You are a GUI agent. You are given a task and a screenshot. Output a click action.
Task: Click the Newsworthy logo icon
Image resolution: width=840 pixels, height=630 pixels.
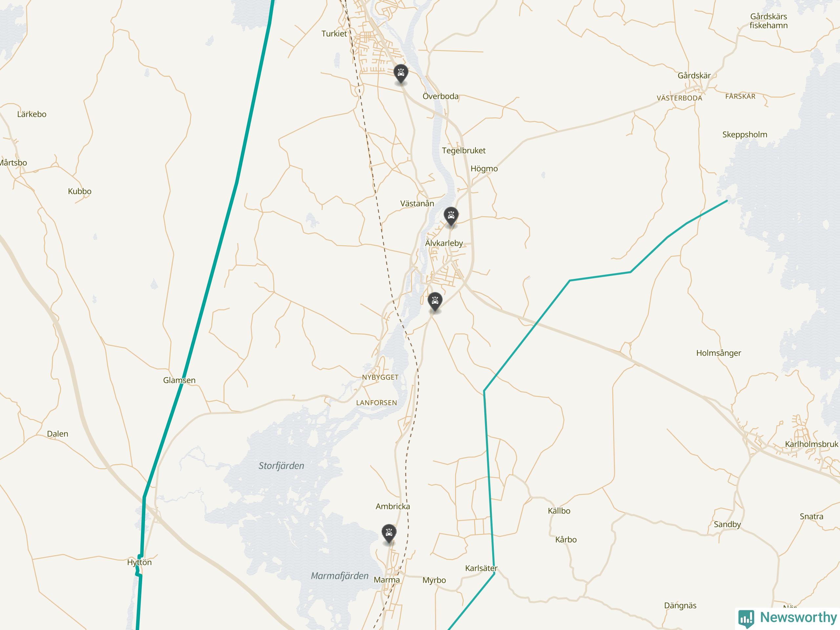click(746, 618)
